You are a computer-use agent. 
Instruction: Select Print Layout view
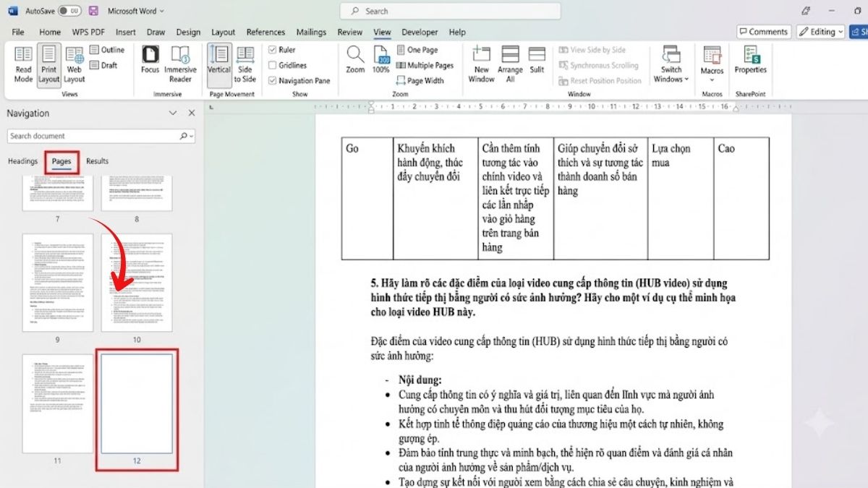(48, 64)
